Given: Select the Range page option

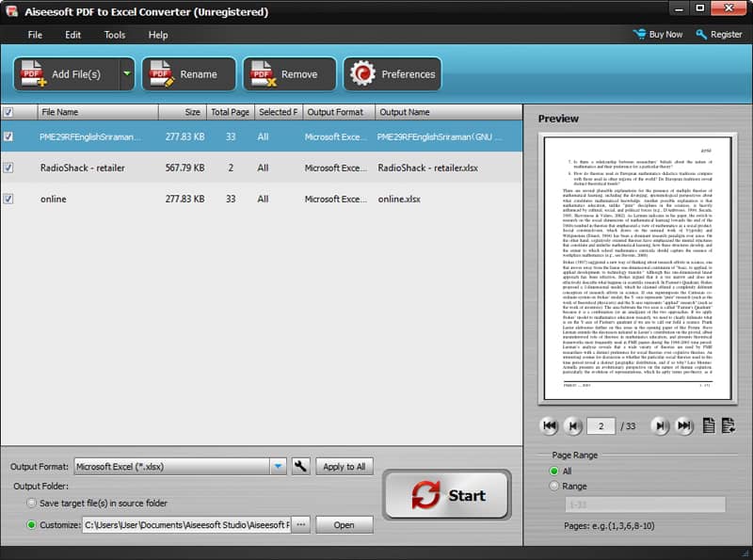Looking at the screenshot, I should coord(553,486).
